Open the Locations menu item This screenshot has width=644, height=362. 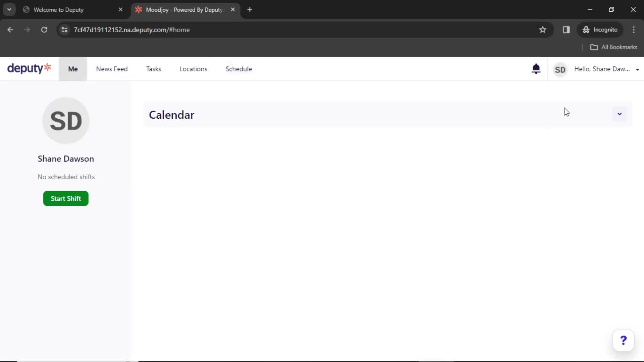pos(193,68)
